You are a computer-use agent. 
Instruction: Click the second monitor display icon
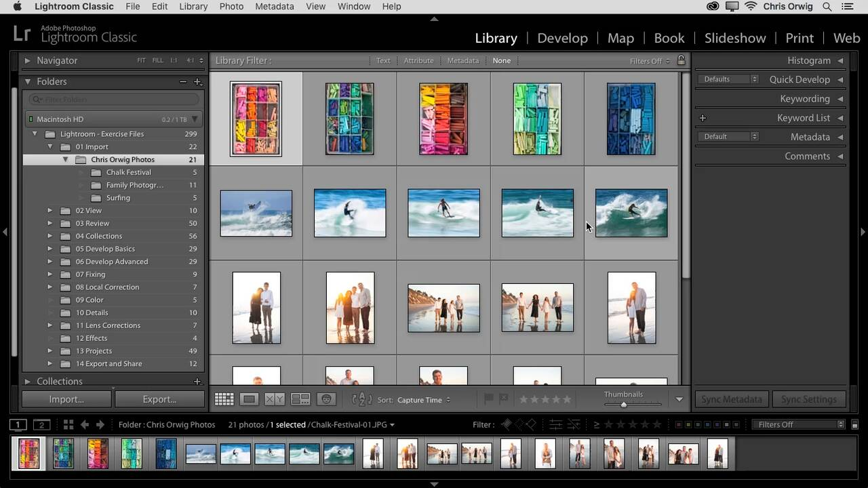point(42,425)
